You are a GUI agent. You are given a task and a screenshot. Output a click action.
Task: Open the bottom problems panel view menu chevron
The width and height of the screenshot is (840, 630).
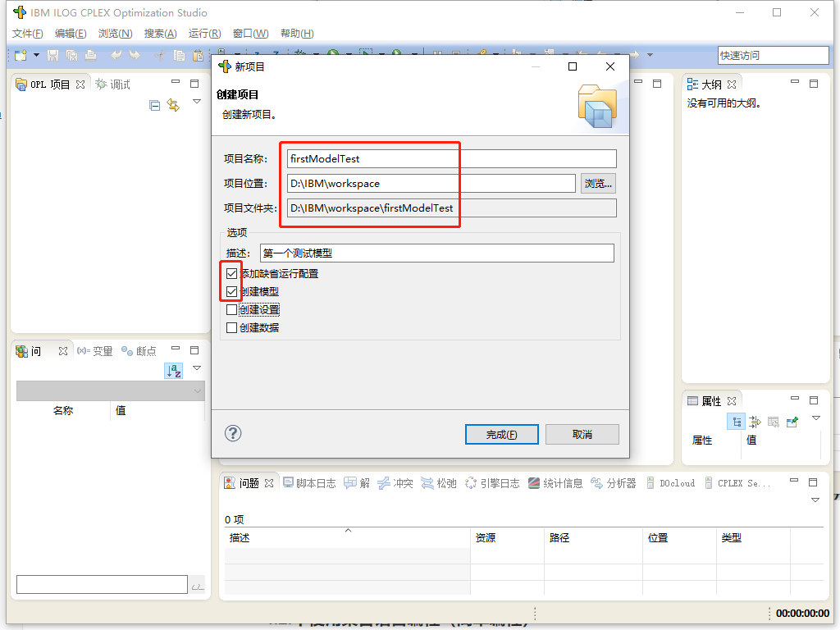pyautogui.click(x=814, y=500)
